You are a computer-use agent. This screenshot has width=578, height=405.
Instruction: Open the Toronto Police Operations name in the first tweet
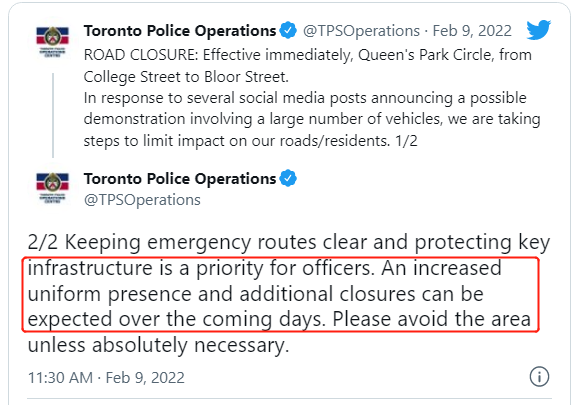coord(180,31)
